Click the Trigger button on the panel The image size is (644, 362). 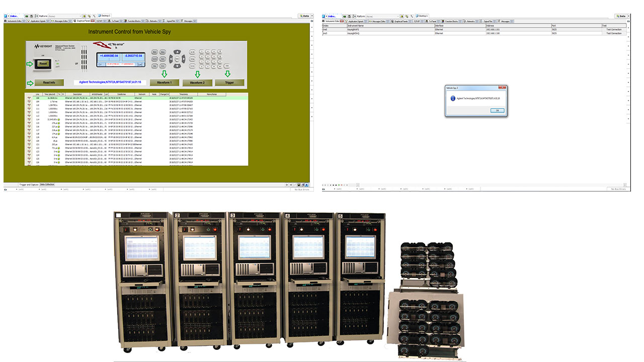pyautogui.click(x=229, y=82)
